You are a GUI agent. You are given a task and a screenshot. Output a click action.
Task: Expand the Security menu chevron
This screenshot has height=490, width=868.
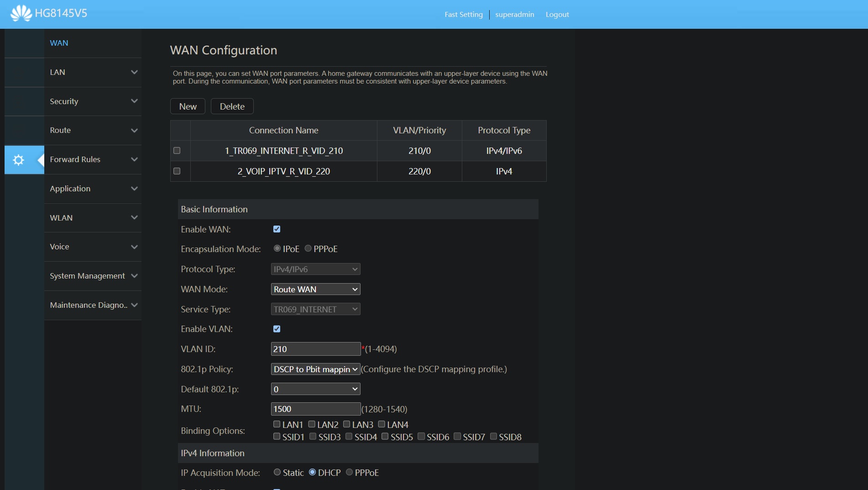134,101
